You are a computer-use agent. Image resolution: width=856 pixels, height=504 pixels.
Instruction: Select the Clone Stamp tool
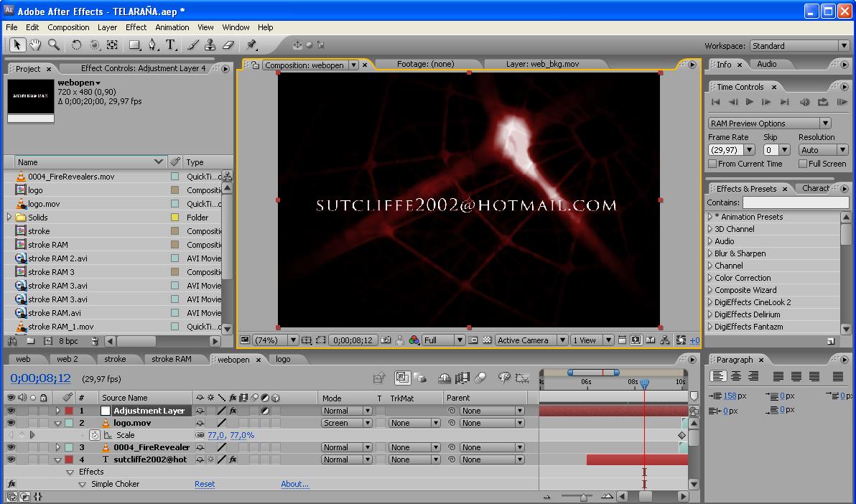tap(210, 45)
